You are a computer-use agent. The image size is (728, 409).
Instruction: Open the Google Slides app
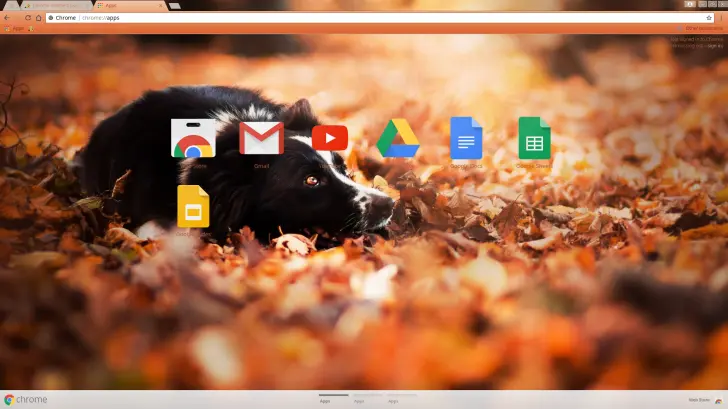193,206
